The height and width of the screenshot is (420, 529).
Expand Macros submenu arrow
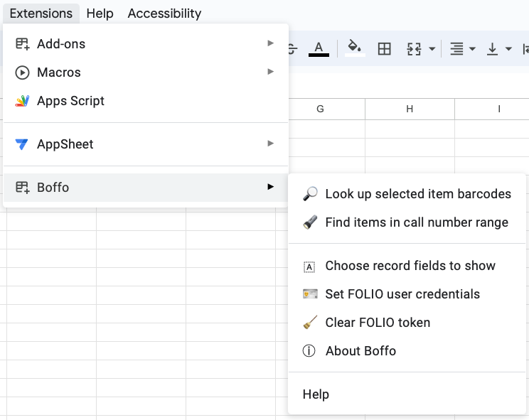click(270, 72)
